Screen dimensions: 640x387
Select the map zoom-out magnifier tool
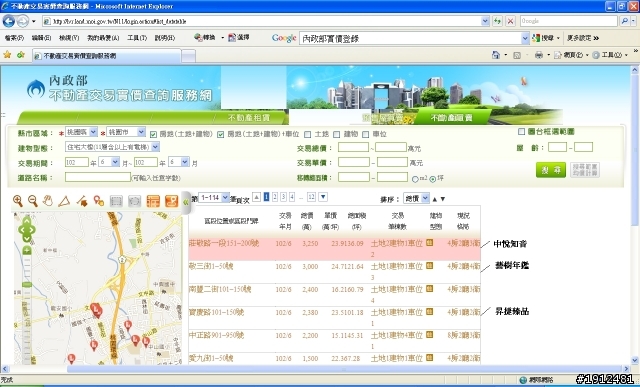point(33,201)
